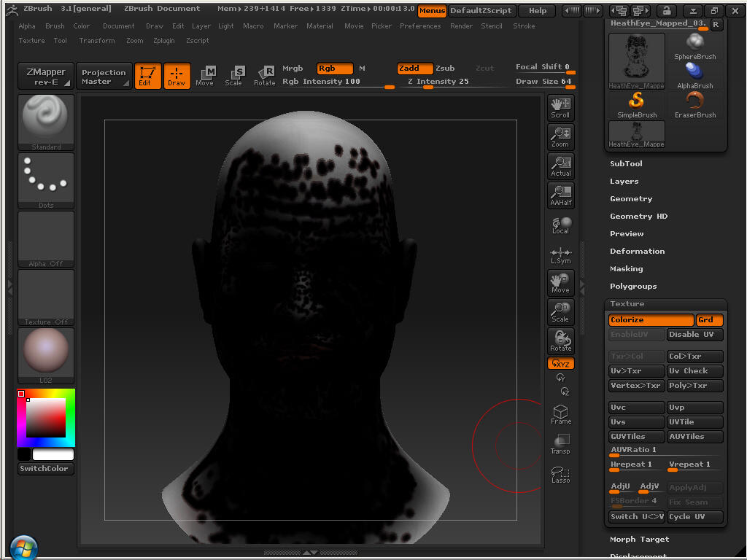Select the Rotate tool in top shelf
The width and height of the screenshot is (747, 560).
click(x=264, y=75)
